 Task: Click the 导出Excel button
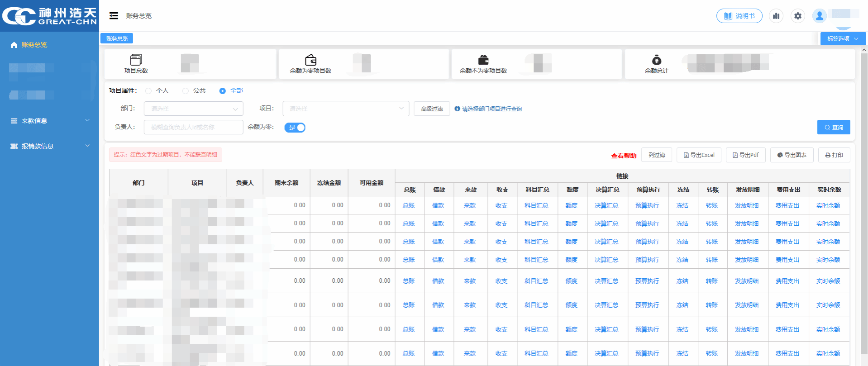699,155
